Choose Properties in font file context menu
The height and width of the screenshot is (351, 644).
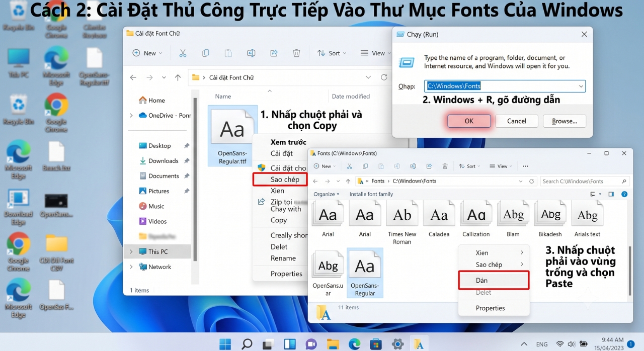pyautogui.click(x=286, y=274)
